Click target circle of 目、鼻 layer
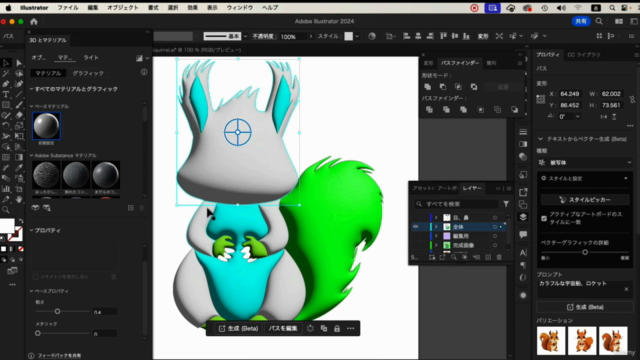 [495, 218]
